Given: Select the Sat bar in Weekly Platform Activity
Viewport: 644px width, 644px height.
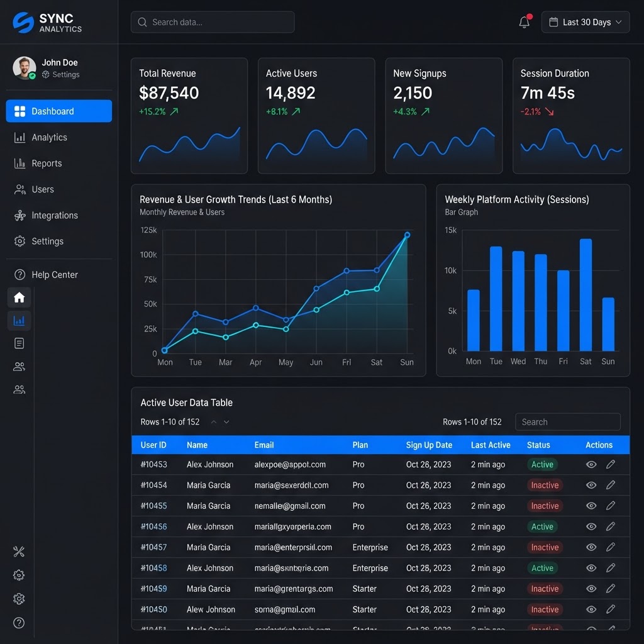Looking at the screenshot, I should tap(586, 294).
